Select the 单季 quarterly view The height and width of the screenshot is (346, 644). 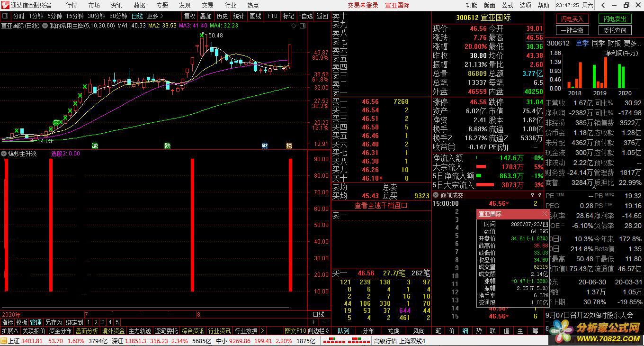(582, 43)
